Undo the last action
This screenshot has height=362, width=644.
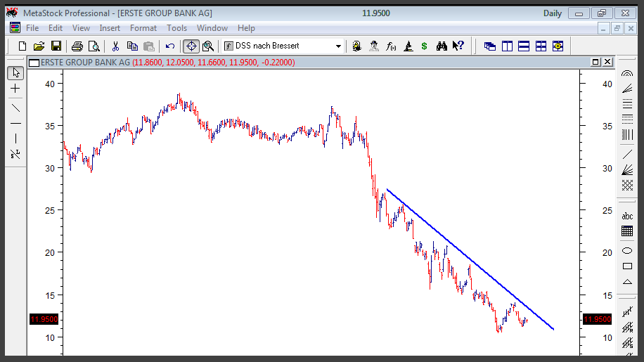point(170,46)
